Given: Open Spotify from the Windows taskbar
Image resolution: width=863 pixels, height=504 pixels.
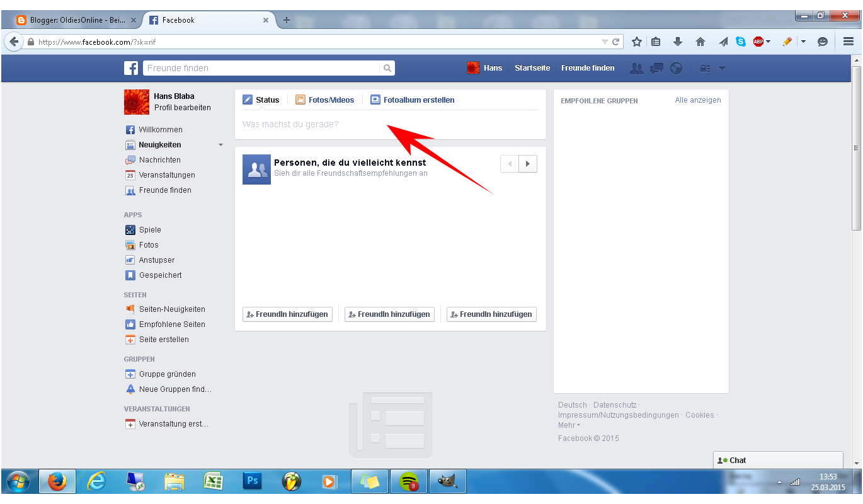Looking at the screenshot, I should (409, 481).
